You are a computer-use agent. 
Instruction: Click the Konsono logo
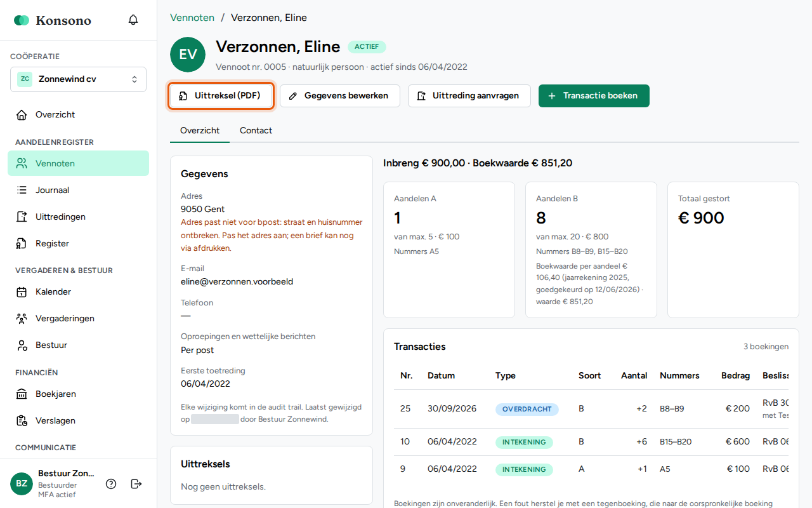tap(53, 20)
